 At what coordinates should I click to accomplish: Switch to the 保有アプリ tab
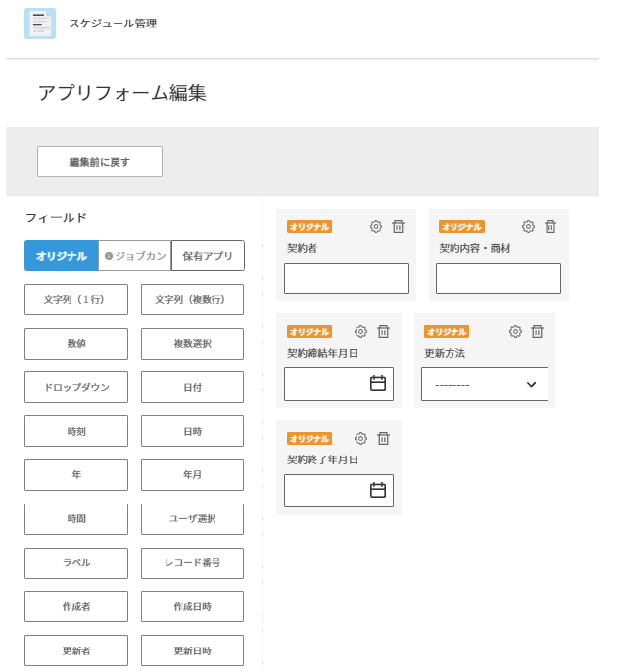[208, 256]
